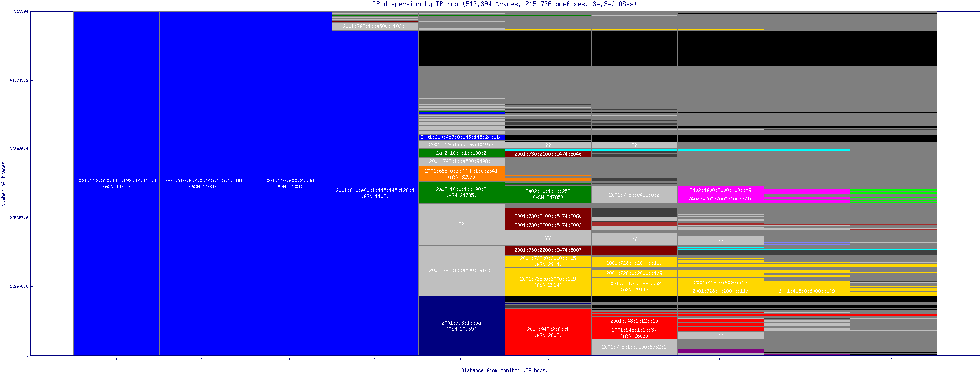The width and height of the screenshot is (980, 373).
Task: Click the navy 2001:798:1::ba block
Action: tap(462, 325)
